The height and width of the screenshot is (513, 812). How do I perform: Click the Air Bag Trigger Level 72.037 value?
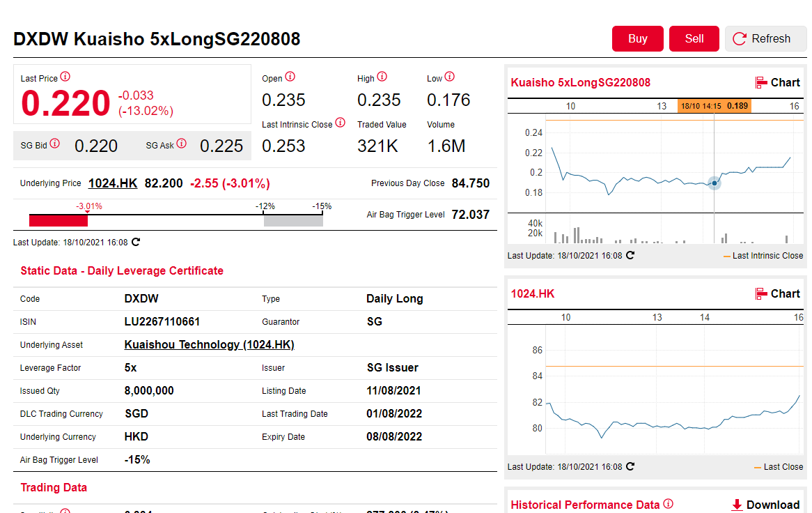(x=470, y=215)
